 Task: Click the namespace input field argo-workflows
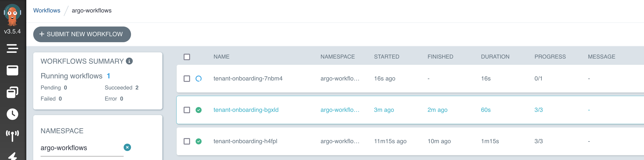(x=82, y=148)
